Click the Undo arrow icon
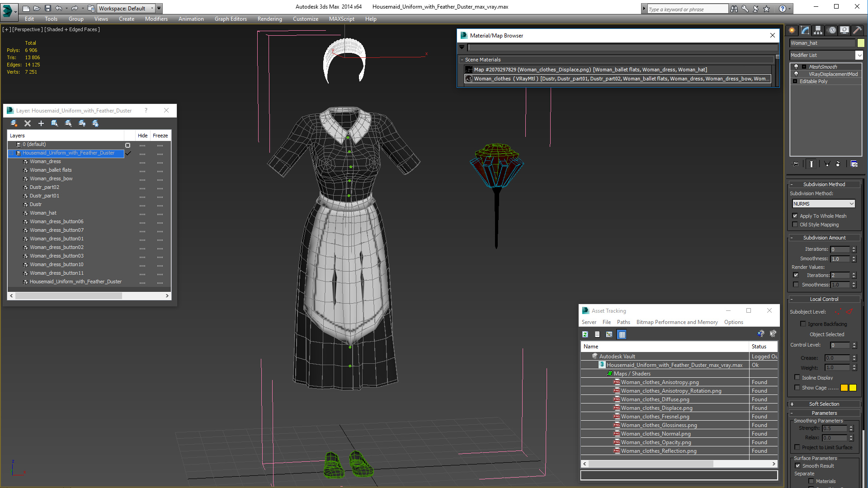 (58, 8)
